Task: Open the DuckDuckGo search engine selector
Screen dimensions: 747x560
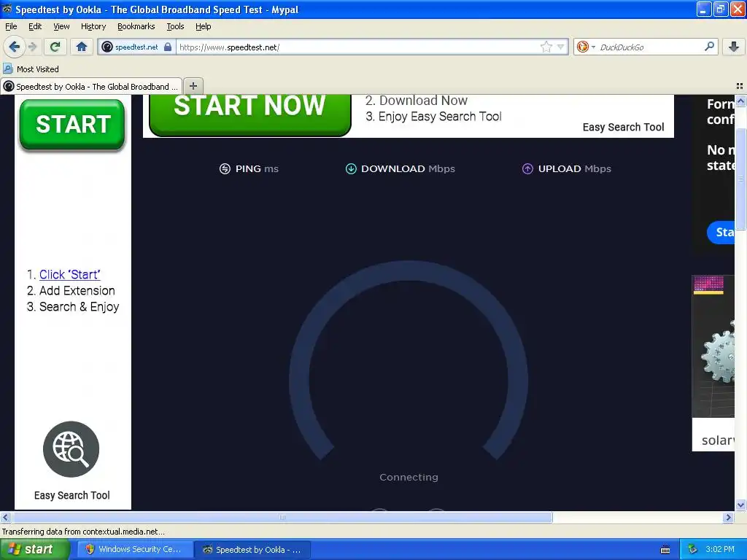Action: pyautogui.click(x=586, y=47)
